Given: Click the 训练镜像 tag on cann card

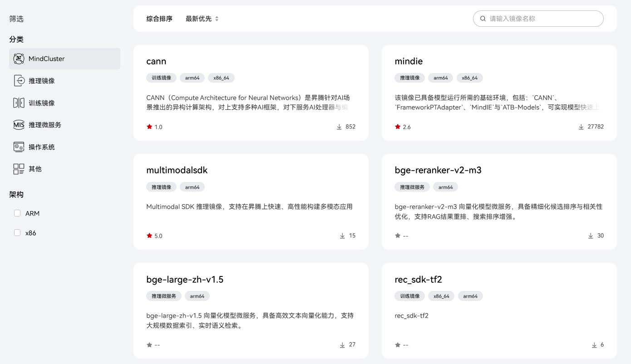Looking at the screenshot, I should (161, 78).
